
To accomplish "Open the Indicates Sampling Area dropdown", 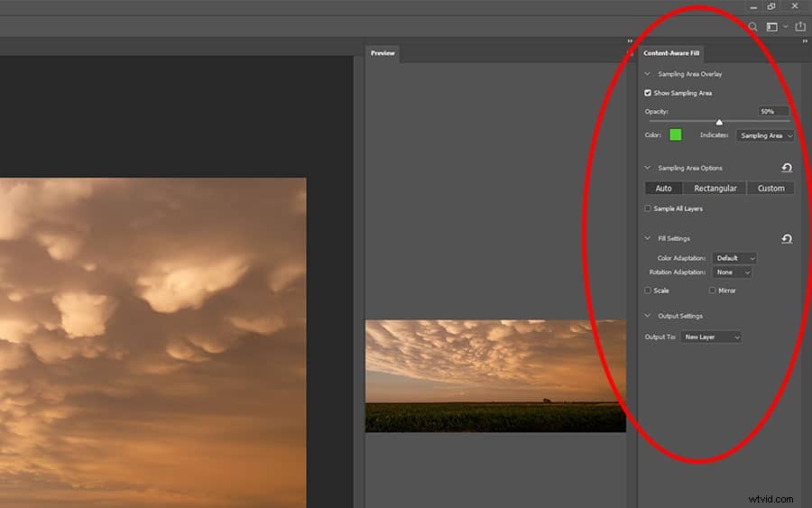I will pos(765,135).
